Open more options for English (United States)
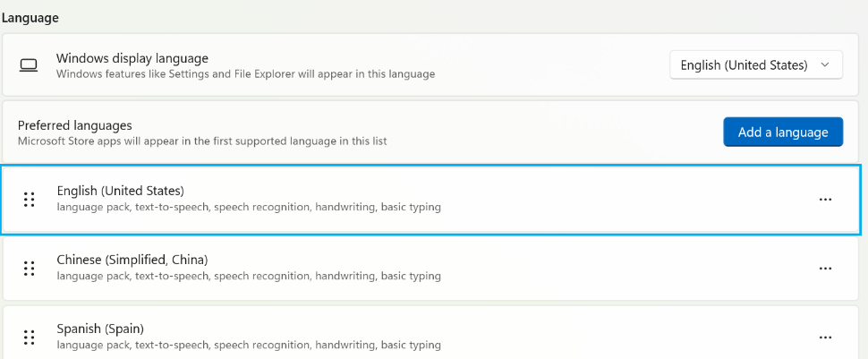Viewport: 868px width, 359px height. coord(825,200)
